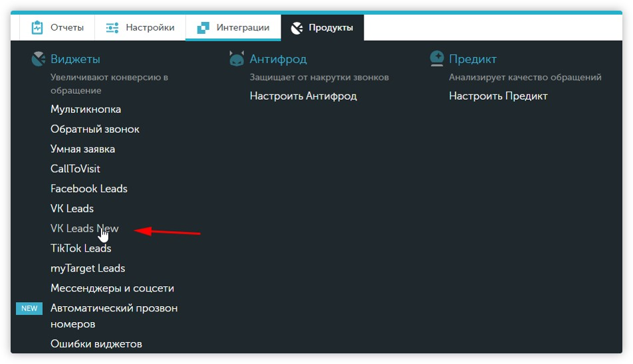The image size is (633, 364).
Task: Click Настроить Предикт link
Action: [498, 96]
